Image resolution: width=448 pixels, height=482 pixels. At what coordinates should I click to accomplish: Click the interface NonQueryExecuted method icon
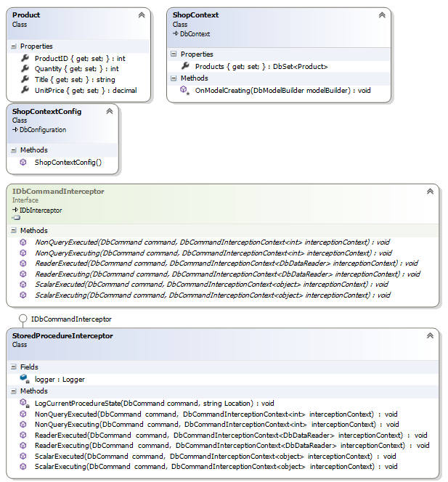[x=24, y=242]
